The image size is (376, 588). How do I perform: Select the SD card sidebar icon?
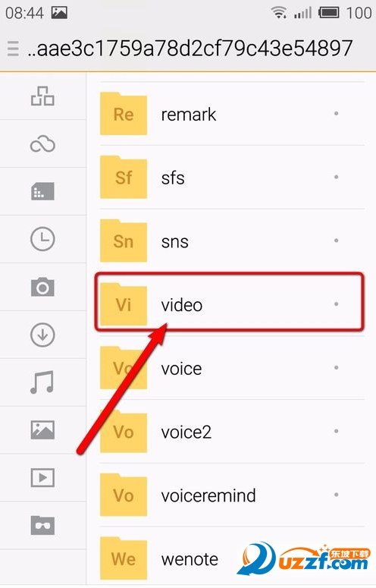tap(42, 191)
